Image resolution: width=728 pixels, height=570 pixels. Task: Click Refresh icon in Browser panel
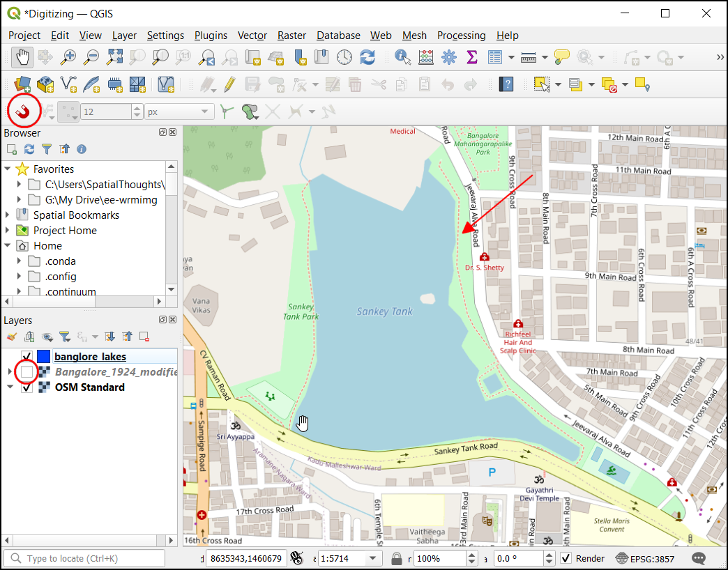[x=29, y=149]
